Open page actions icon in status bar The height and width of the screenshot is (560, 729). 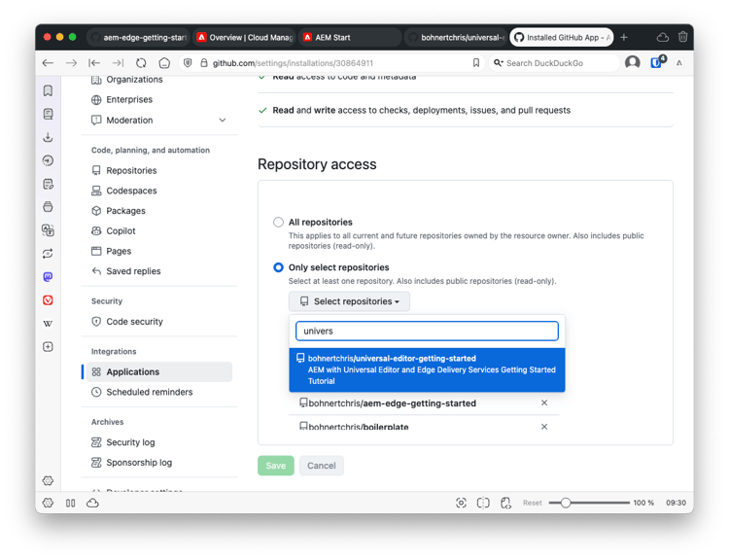pos(505,503)
